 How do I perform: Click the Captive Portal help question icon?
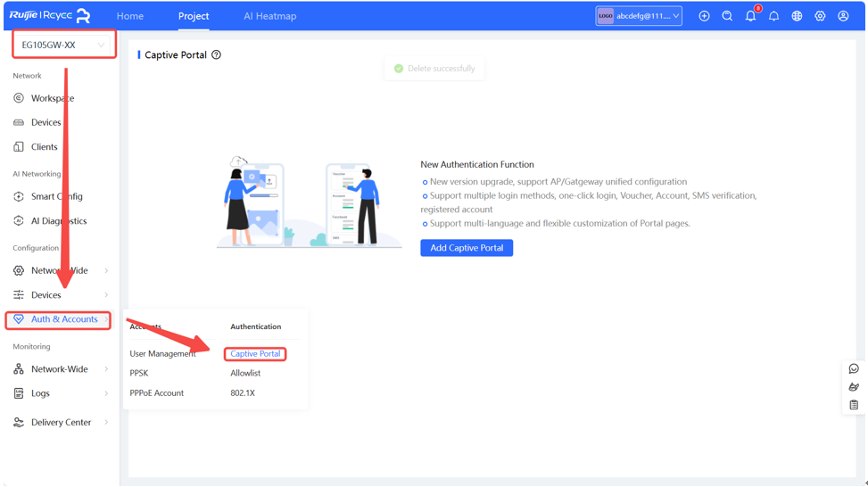216,55
